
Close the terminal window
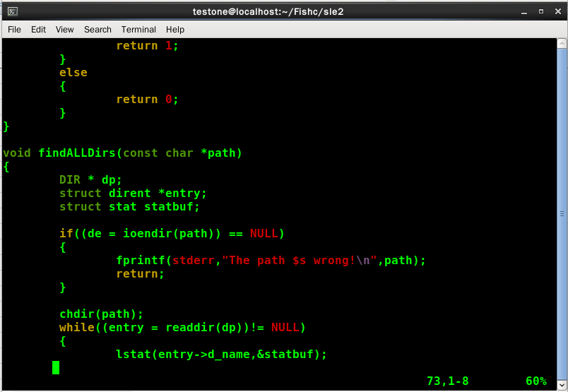click(x=556, y=11)
